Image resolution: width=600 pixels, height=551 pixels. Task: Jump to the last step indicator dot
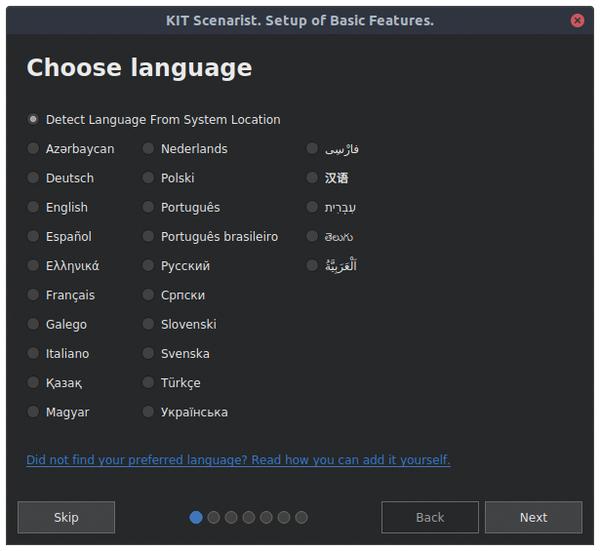302,517
